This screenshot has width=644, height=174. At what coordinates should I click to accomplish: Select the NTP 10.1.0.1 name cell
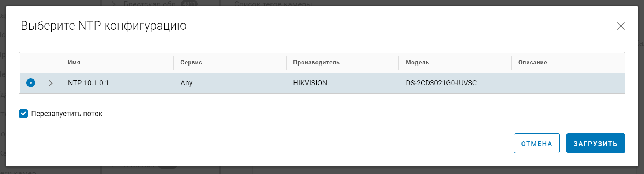(88, 83)
